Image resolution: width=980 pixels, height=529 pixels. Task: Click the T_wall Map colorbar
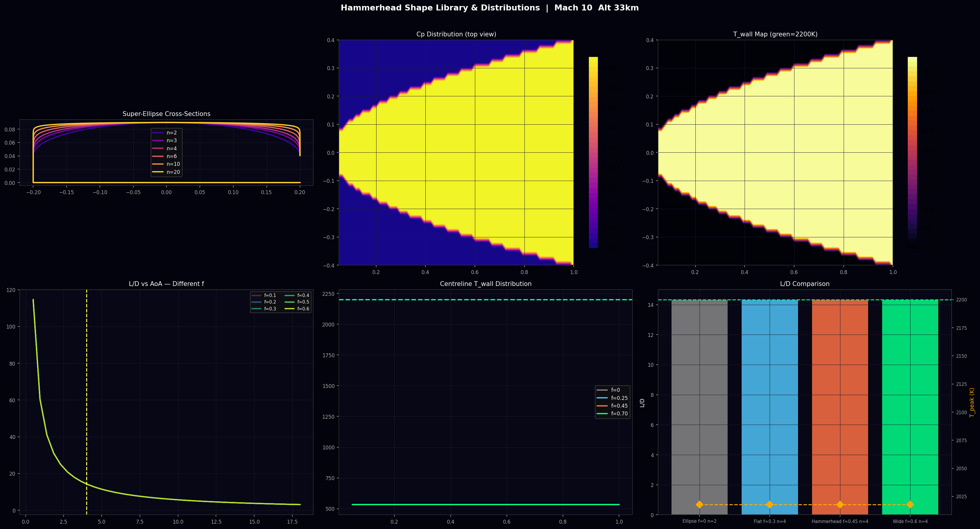[x=912, y=152]
